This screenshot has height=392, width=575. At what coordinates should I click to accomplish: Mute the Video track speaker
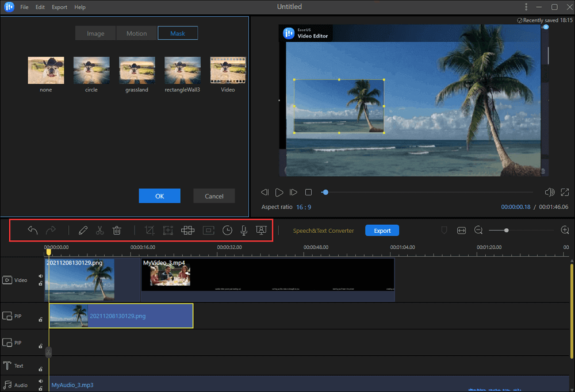click(x=41, y=276)
